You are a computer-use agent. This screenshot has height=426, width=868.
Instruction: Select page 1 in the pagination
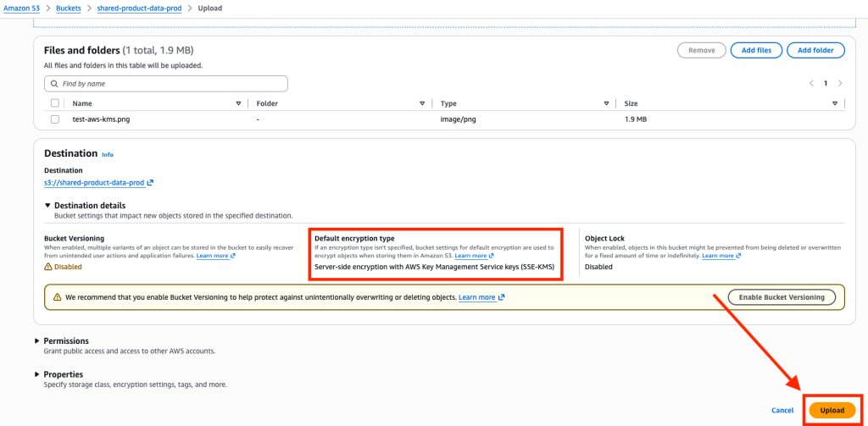(x=826, y=84)
